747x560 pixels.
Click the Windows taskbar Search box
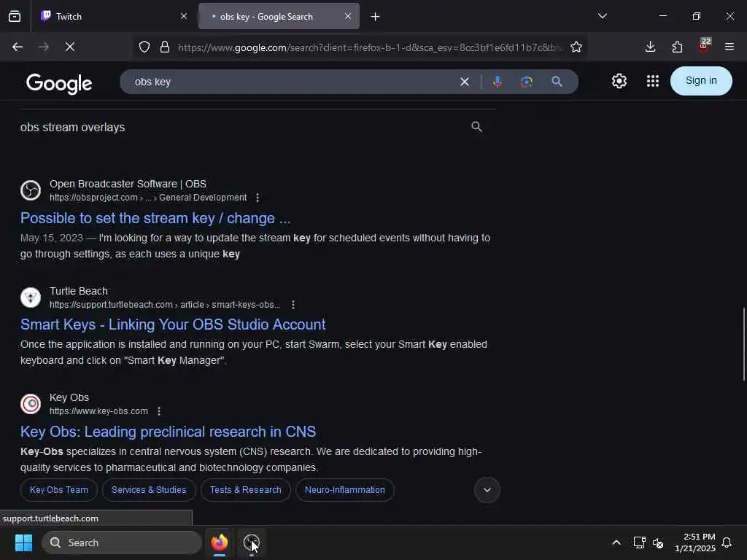coord(122,542)
